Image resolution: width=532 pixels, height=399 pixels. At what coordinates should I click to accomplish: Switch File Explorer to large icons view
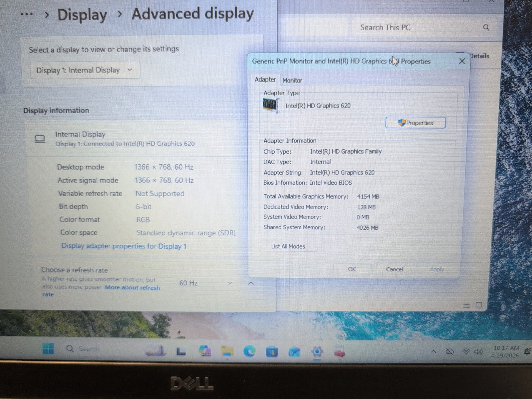(x=479, y=305)
